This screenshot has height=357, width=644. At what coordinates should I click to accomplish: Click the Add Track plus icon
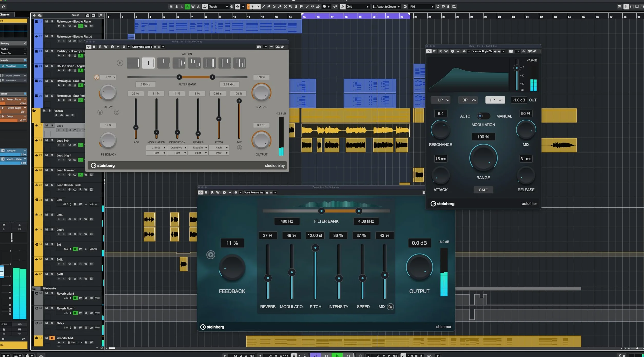coord(34,15)
